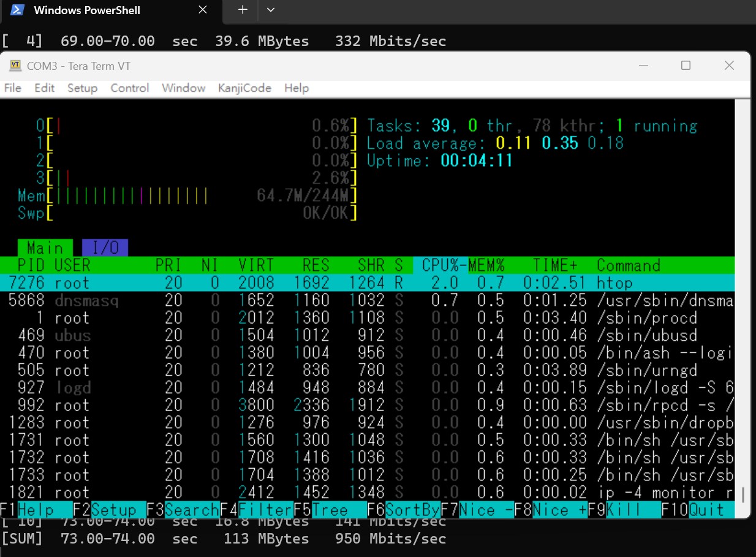The image size is (756, 557).
Task: Click the PowerShell tab icon
Action: pyautogui.click(x=18, y=10)
